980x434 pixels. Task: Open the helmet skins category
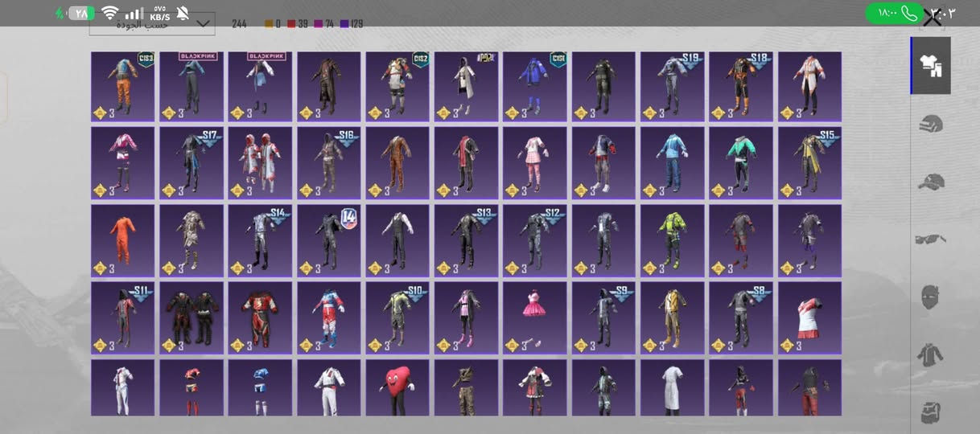click(x=931, y=124)
